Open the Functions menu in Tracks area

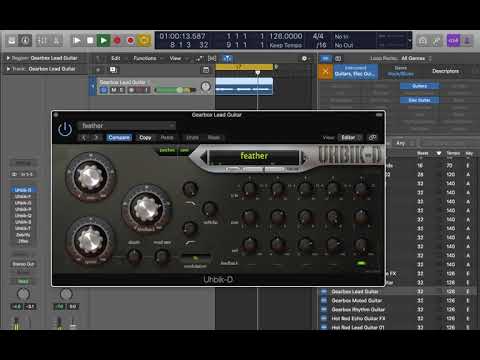[145, 58]
